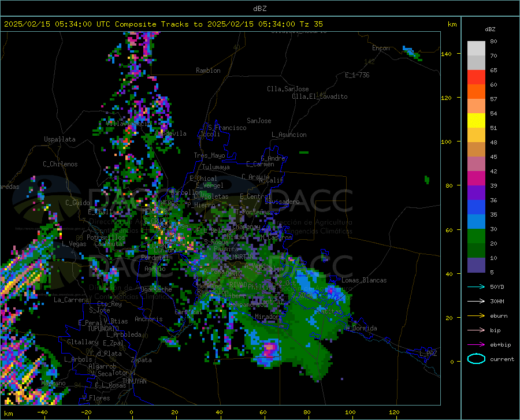This screenshot has height=420, width=520.
Task: Click the C_Guido place label
Action: pos(77,203)
